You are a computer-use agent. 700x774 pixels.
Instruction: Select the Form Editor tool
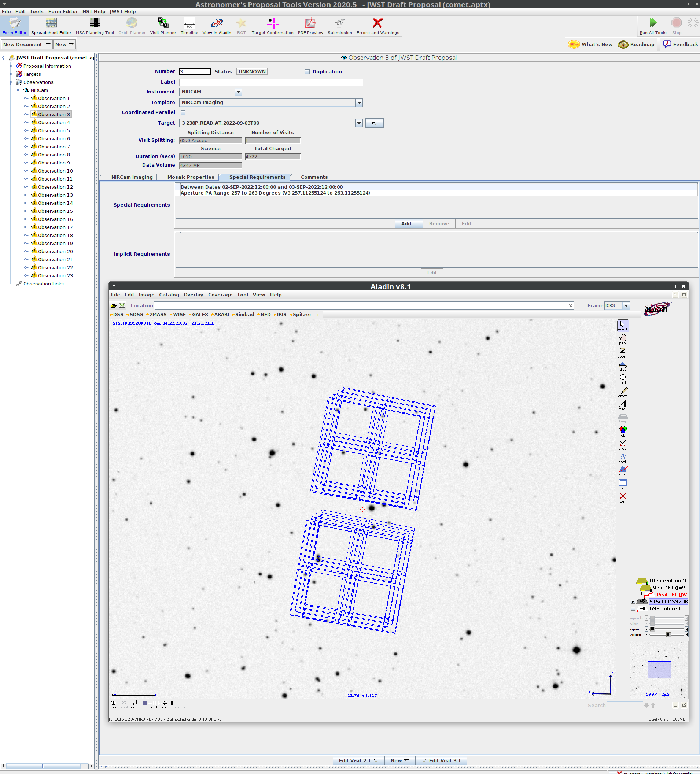click(x=15, y=26)
